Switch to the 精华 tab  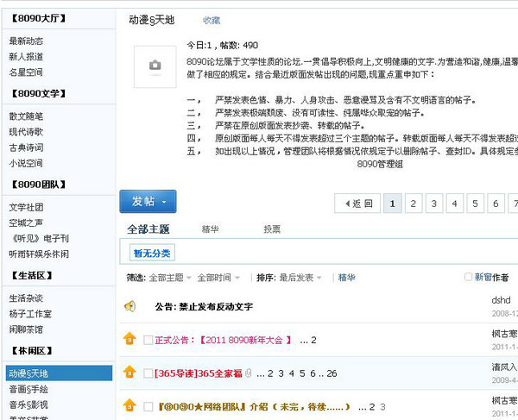pos(210,229)
